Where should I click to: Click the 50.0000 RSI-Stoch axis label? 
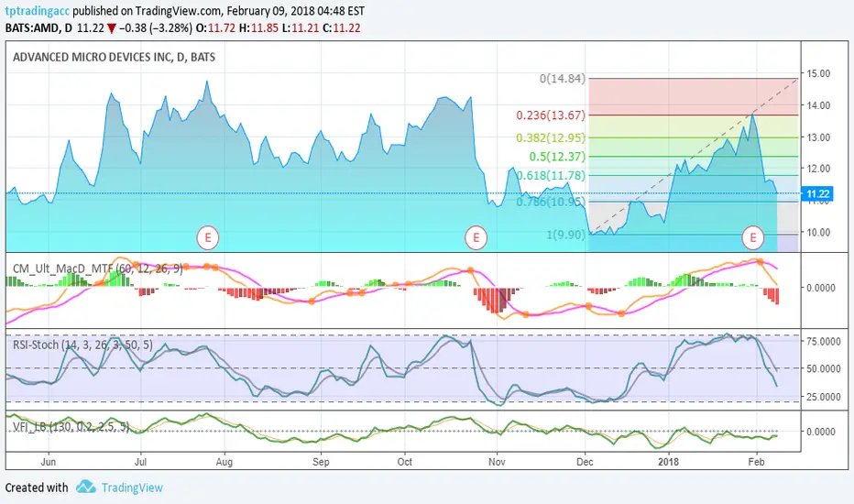click(x=824, y=369)
